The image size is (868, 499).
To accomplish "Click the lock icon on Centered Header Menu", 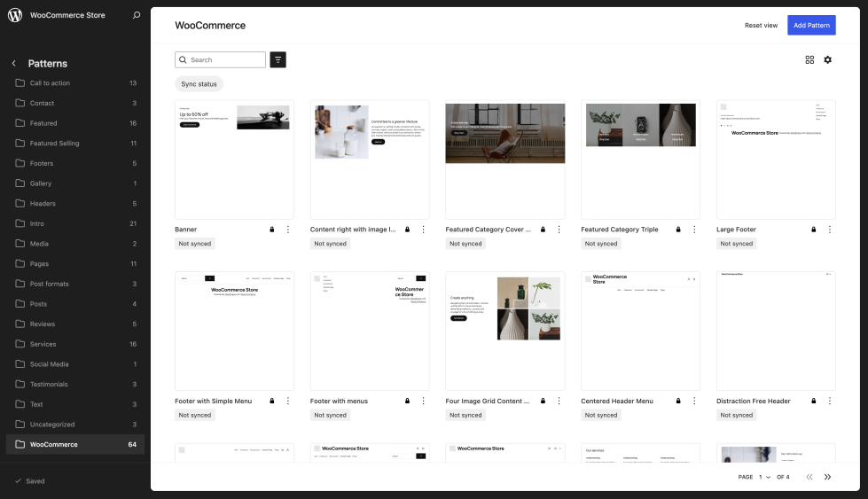I will point(678,401).
